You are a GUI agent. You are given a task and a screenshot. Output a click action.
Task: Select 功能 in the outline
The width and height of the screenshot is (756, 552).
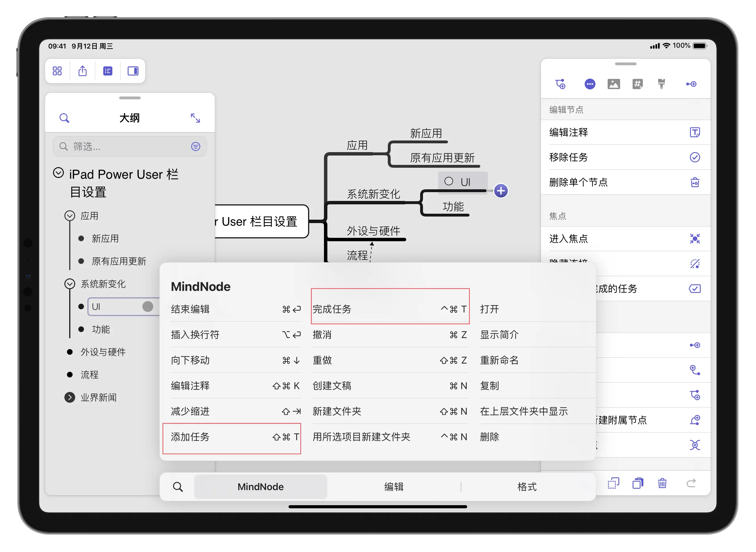pyautogui.click(x=100, y=329)
